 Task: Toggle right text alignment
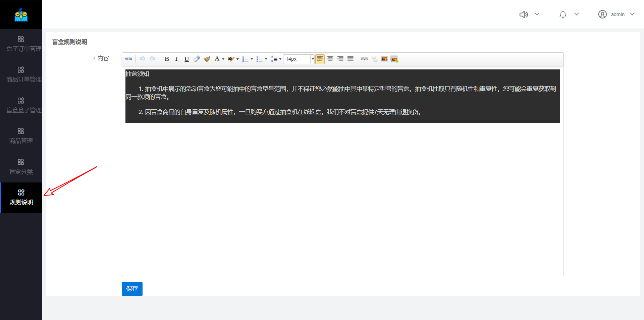click(x=340, y=59)
